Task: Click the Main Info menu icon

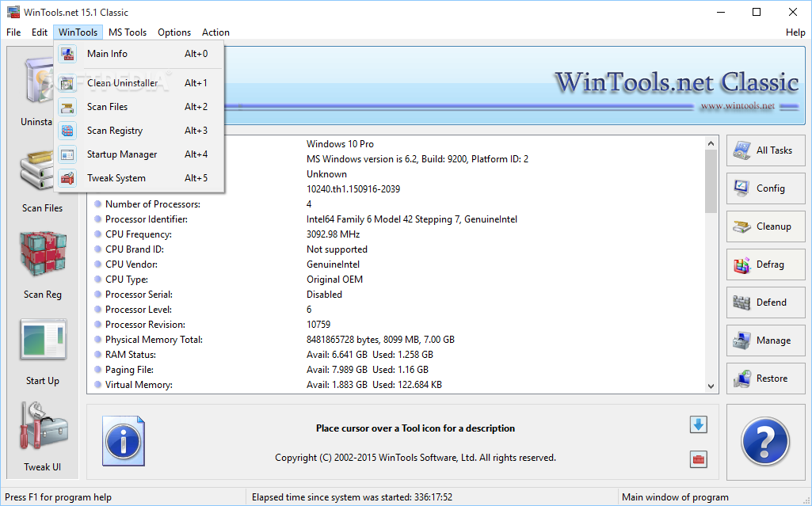Action: pos(67,54)
